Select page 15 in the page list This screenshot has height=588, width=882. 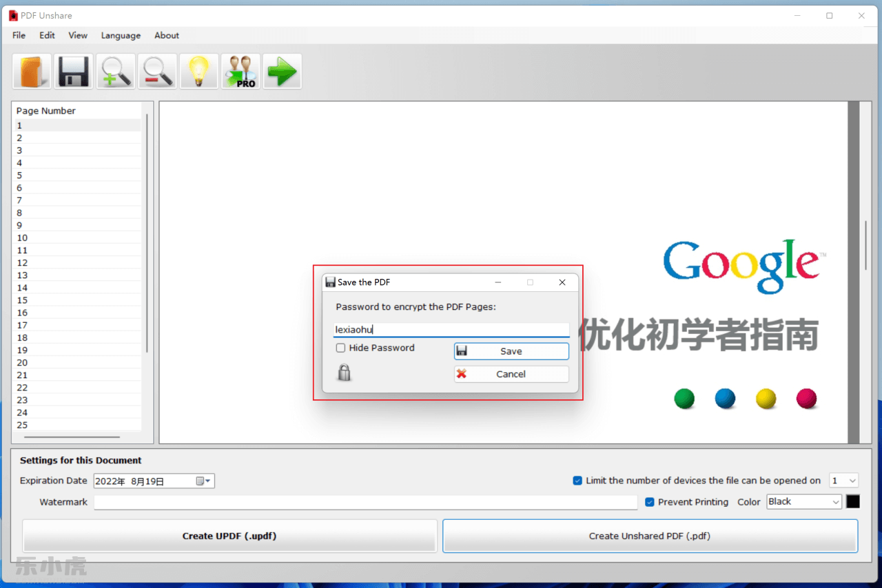click(x=78, y=300)
